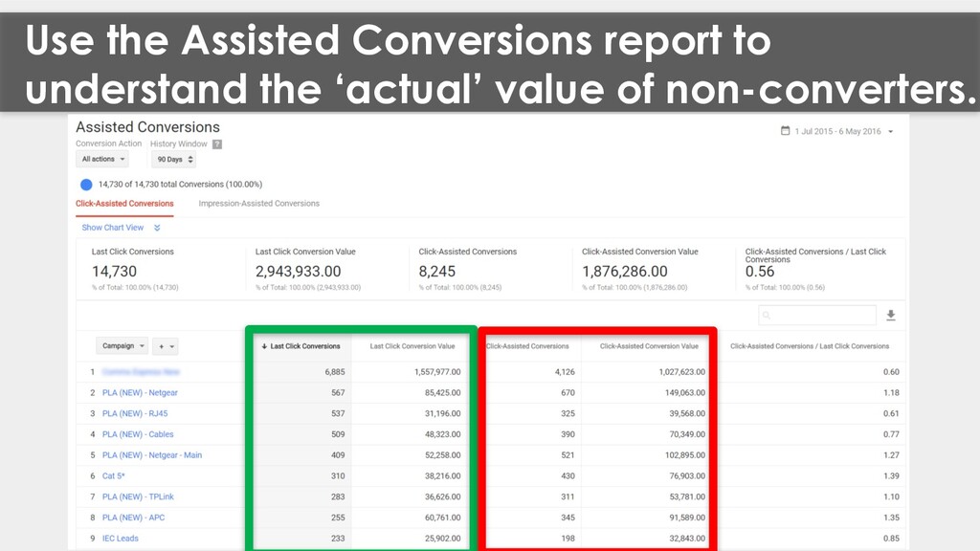Open the History Window help icon
The image size is (980, 551).
(217, 144)
